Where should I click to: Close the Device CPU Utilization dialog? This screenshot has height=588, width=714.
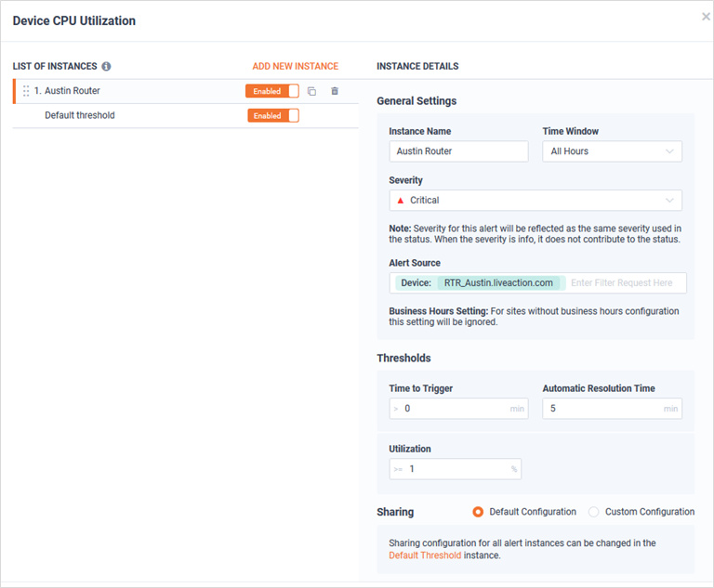click(706, 17)
